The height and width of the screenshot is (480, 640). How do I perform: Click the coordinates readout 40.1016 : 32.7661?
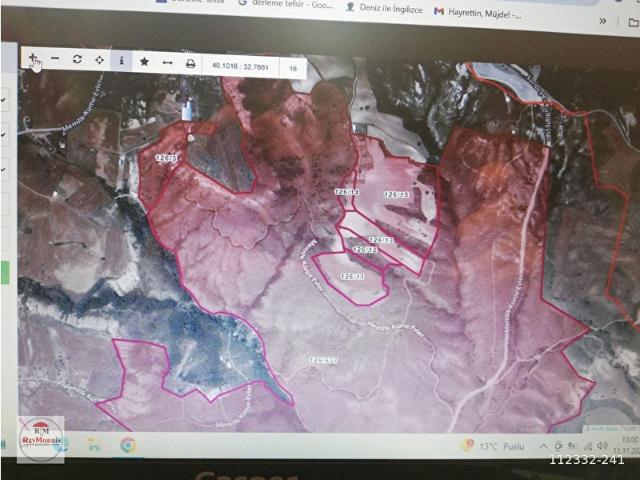click(240, 66)
